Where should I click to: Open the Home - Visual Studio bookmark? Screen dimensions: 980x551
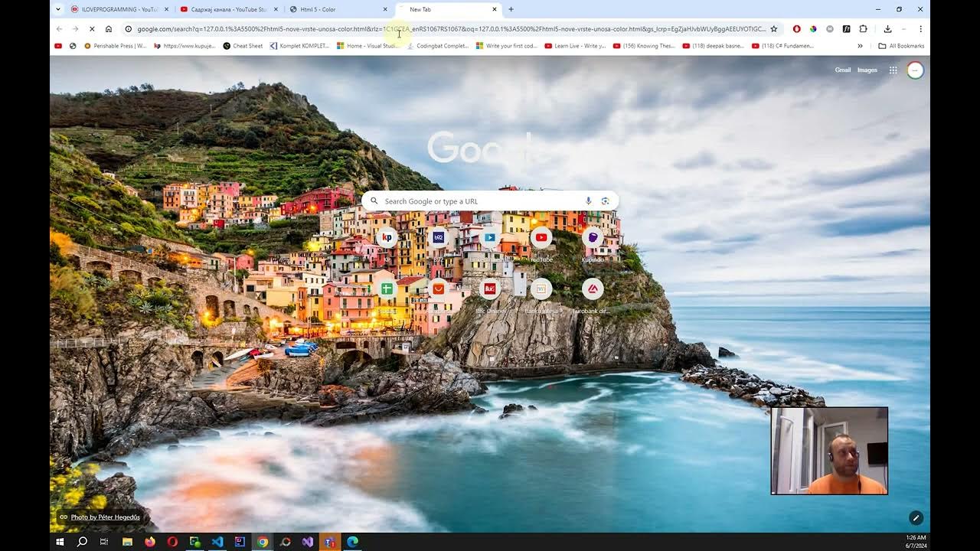[x=367, y=46]
